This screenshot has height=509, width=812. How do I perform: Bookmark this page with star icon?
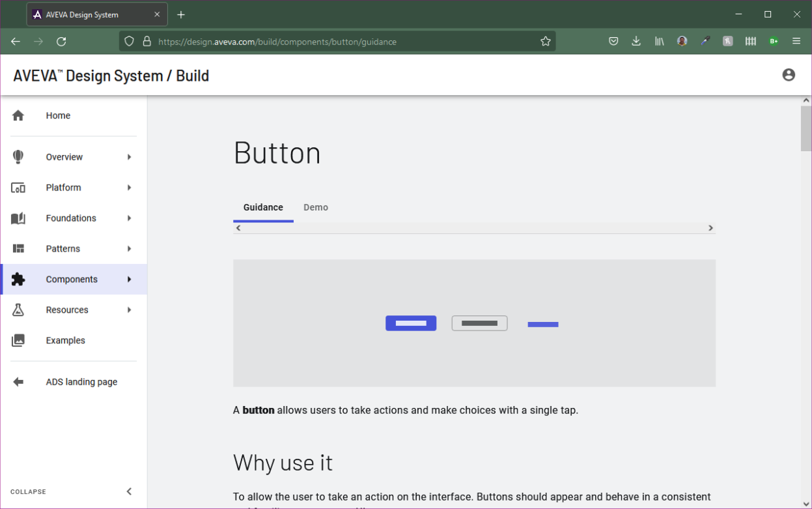[x=546, y=42]
